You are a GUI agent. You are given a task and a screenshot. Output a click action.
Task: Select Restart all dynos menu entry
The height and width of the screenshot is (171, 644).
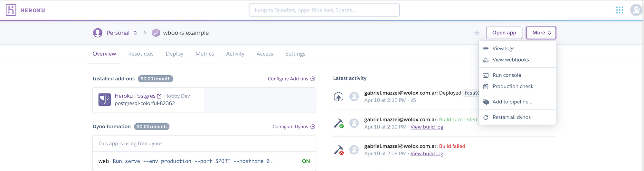coord(517,118)
